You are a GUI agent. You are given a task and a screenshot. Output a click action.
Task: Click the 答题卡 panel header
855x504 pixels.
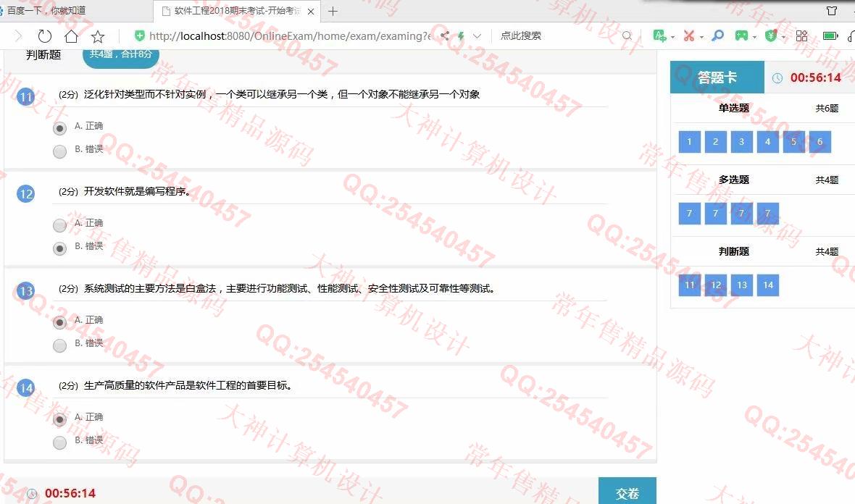[717, 77]
